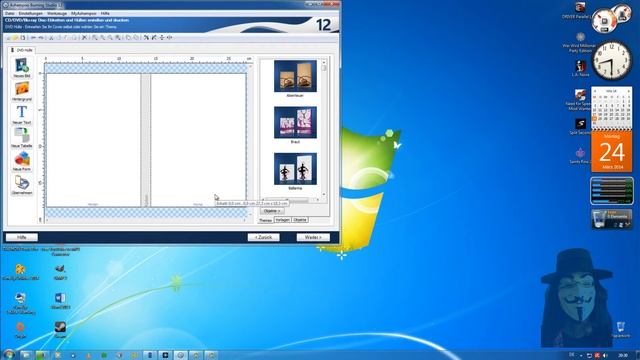
Task: Select Need for Speed Most Wanted icon
Action: pos(580,100)
